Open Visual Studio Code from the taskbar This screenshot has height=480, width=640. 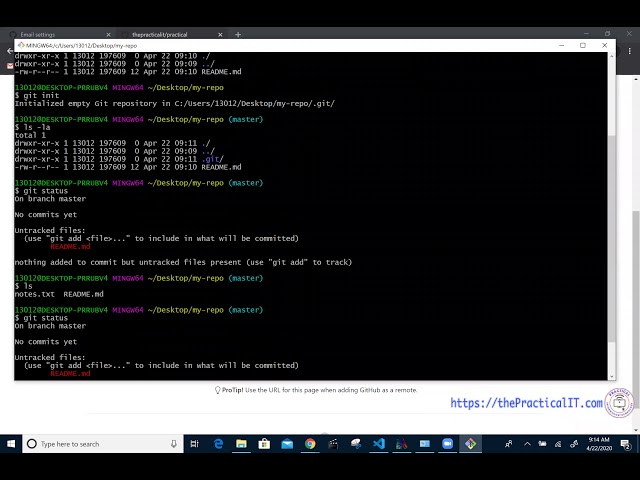click(x=379, y=443)
